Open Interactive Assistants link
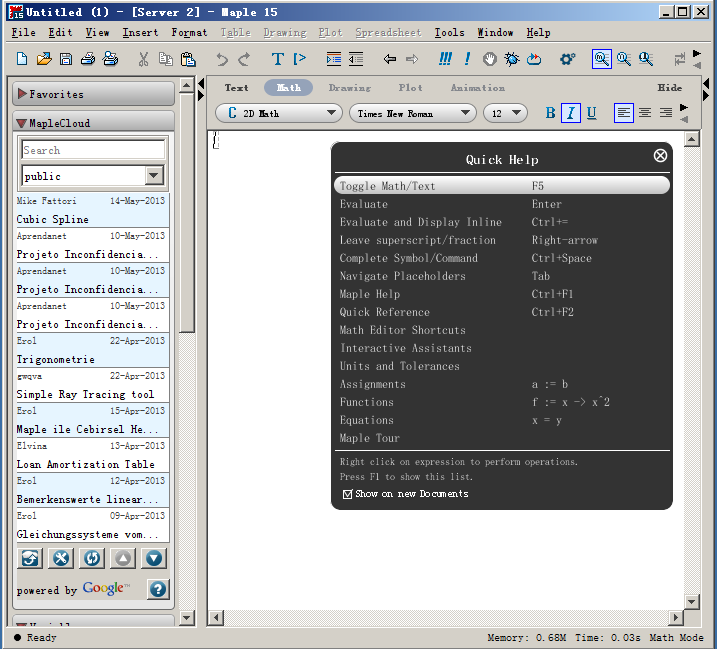The image size is (717, 649). (406, 348)
